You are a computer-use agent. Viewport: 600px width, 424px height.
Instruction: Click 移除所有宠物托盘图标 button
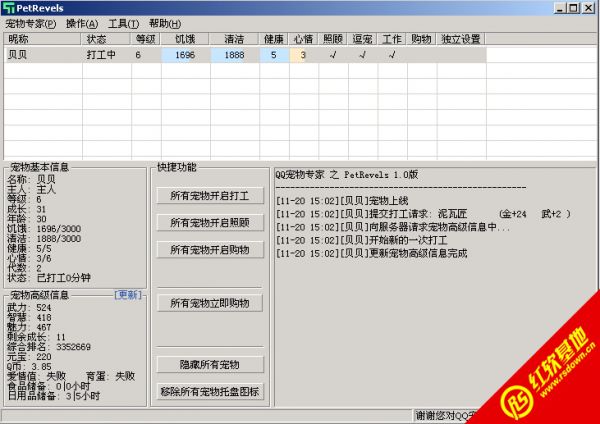[x=210, y=391]
